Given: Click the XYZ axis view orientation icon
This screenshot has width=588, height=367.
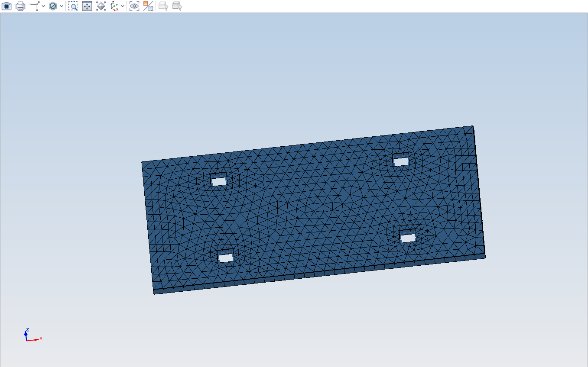Looking at the screenshot, I should 114,6.
